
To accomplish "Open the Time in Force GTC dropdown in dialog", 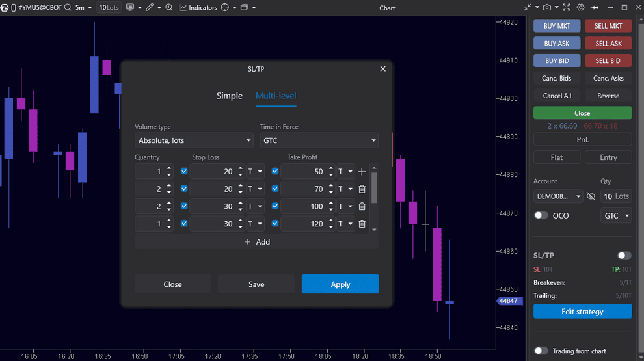I will click(x=319, y=140).
